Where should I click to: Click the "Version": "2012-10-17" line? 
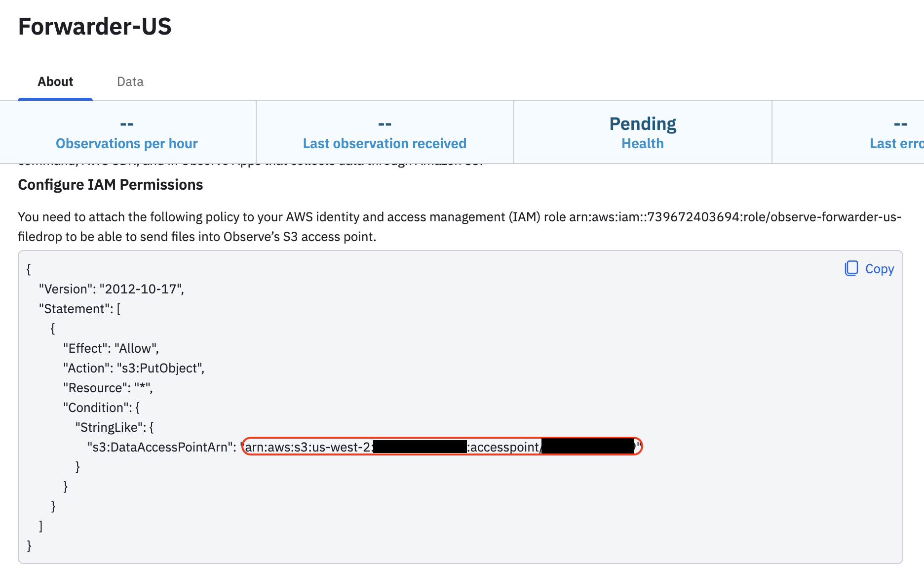(x=112, y=289)
